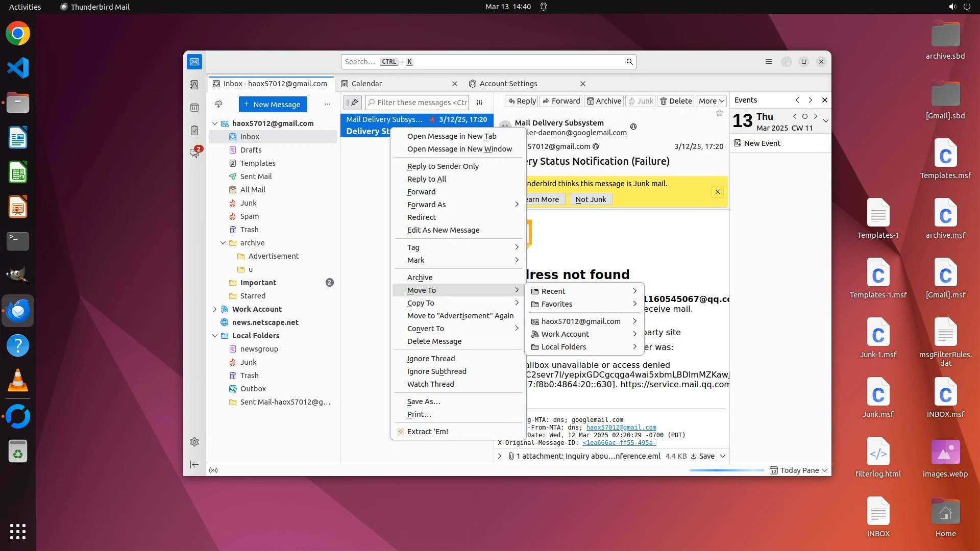Click the haox57012@gmail.com link in message body
The height and width of the screenshot is (551, 980).
[621, 428]
